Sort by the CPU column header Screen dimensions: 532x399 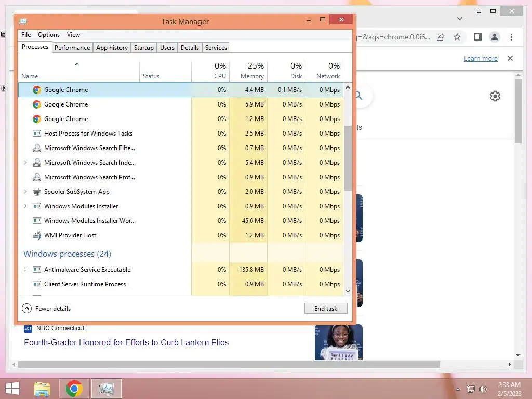tap(210, 71)
